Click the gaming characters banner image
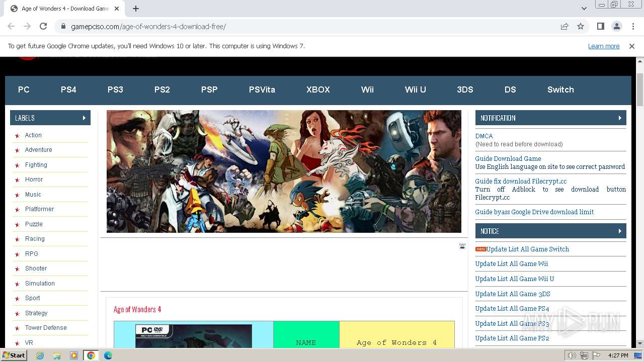 click(x=284, y=171)
